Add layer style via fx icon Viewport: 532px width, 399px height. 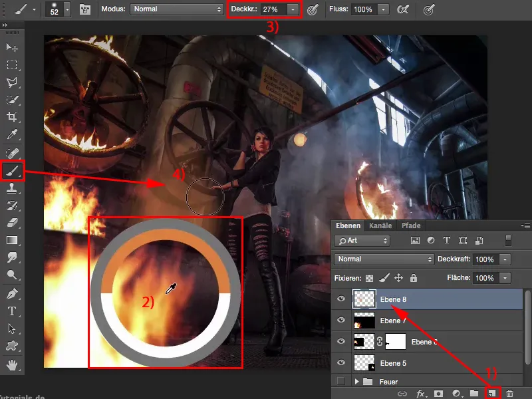click(420, 394)
